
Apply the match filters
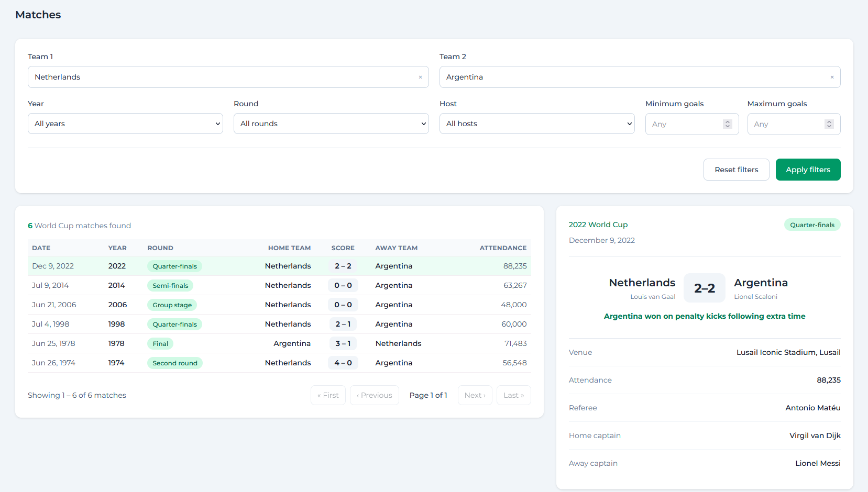808,170
